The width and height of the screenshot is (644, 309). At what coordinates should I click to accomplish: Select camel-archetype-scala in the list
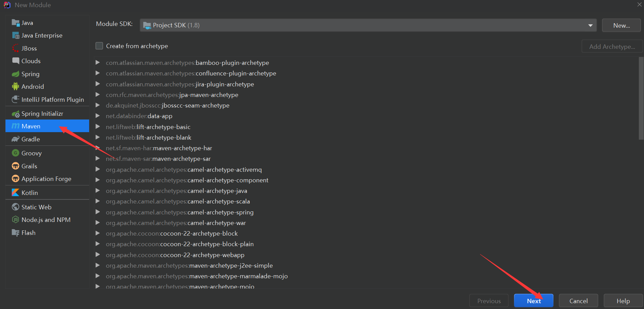tap(178, 201)
